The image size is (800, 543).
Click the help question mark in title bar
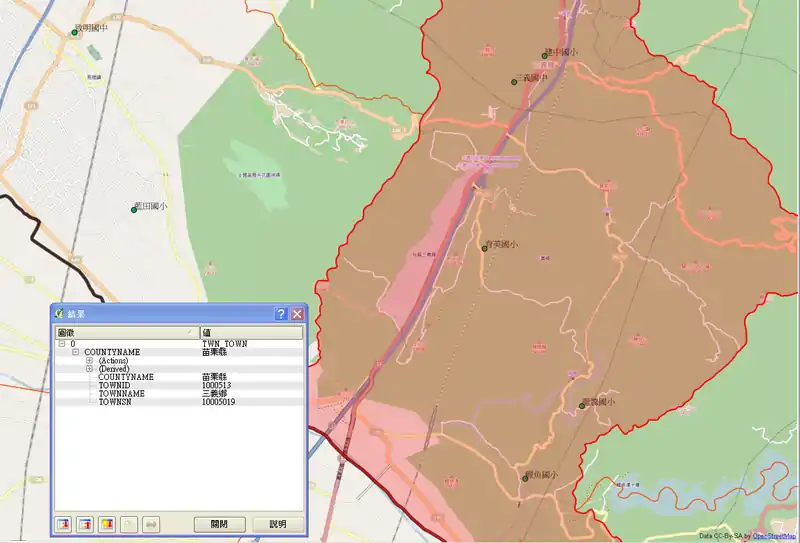[x=281, y=314]
